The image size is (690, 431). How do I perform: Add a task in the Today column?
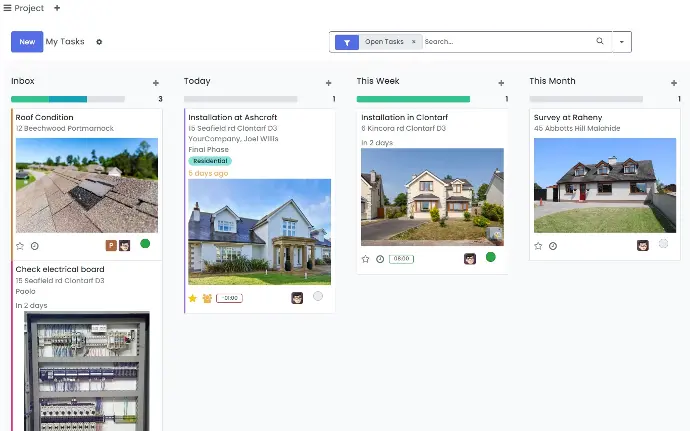coord(328,83)
